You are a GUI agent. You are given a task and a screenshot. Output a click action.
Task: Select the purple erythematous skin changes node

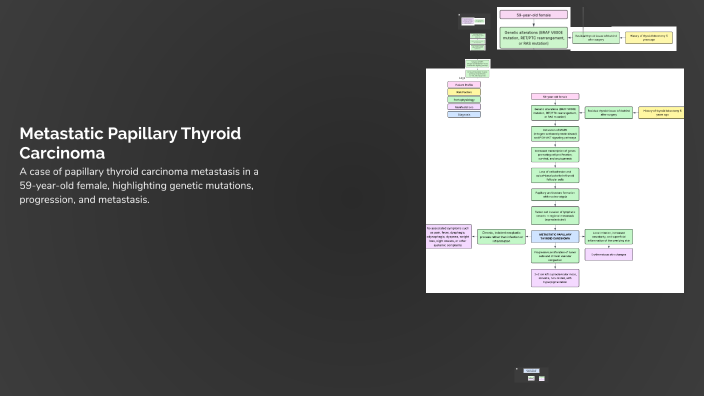point(608,255)
